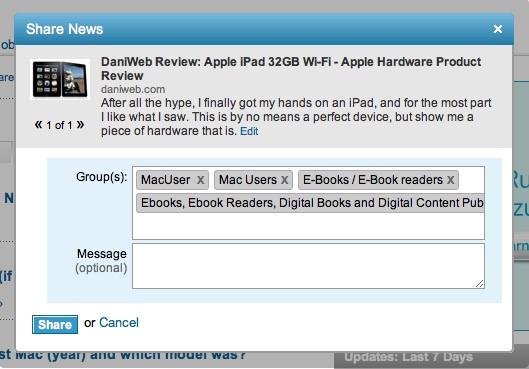This screenshot has width=529, height=369.
Task: Click the '1 of 1' image counter
Action: [59, 125]
